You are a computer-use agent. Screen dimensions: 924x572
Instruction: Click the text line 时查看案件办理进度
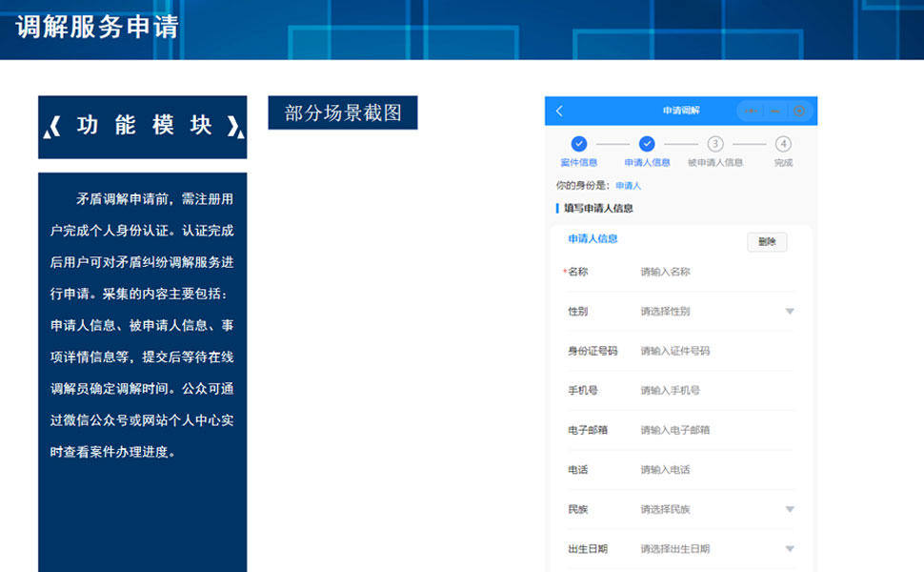coord(112,452)
